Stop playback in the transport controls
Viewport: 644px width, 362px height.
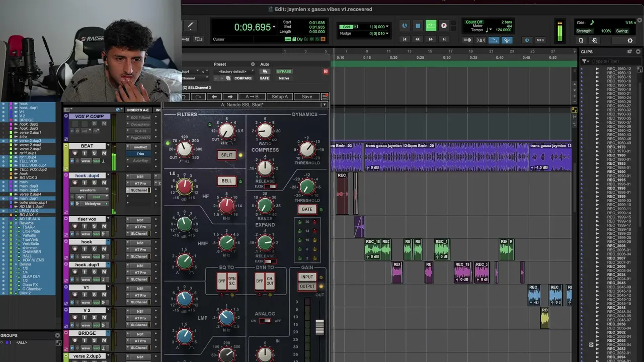tap(418, 26)
